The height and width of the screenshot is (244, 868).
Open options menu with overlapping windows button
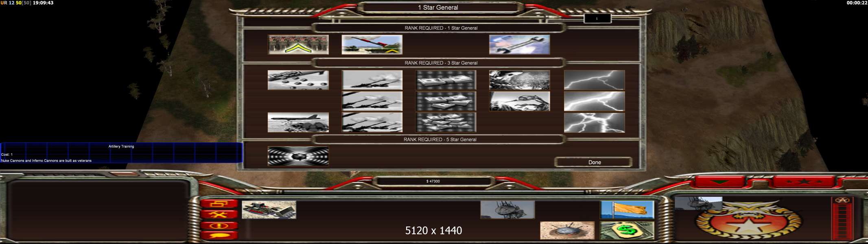point(219,204)
